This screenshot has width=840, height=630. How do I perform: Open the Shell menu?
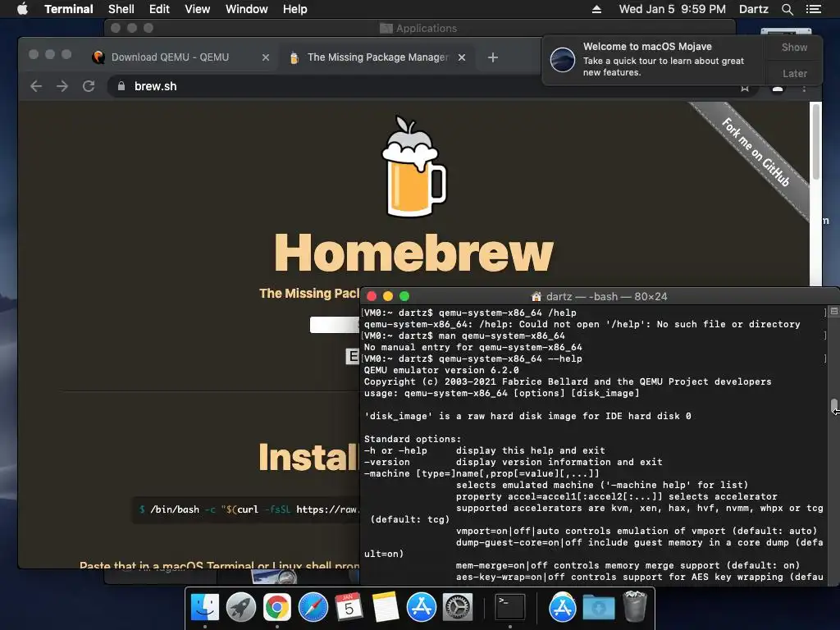pyautogui.click(x=121, y=9)
